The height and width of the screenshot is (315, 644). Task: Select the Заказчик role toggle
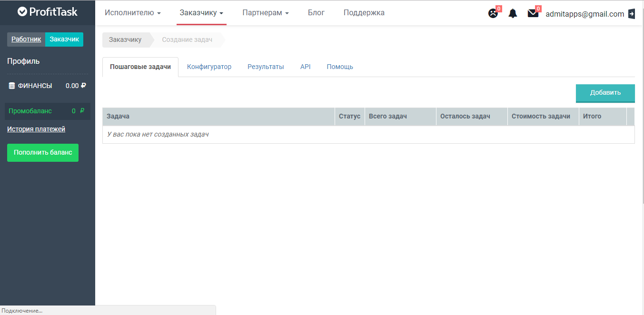tap(64, 39)
